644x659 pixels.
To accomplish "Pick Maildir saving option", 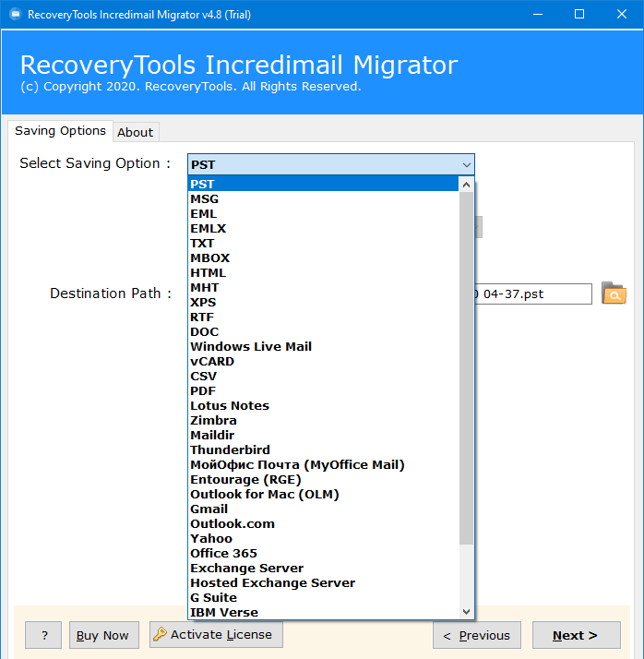I will [x=323, y=435].
